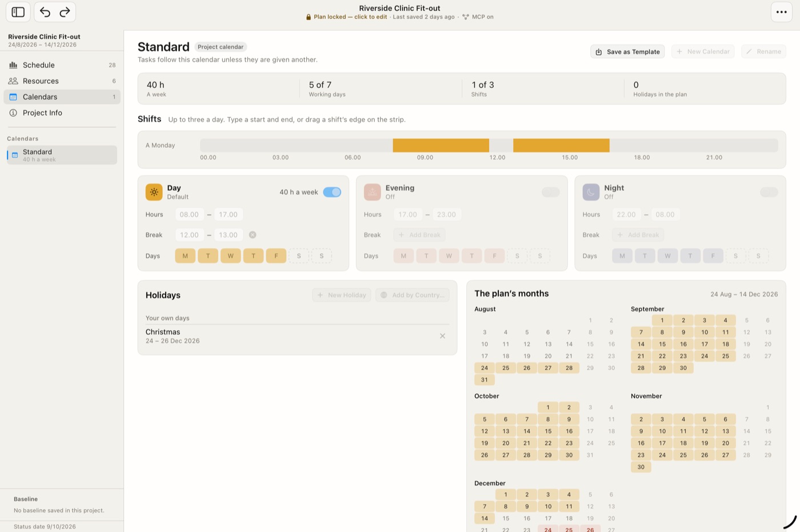
Task: Click the New Calendar button
Action: pyautogui.click(x=703, y=51)
